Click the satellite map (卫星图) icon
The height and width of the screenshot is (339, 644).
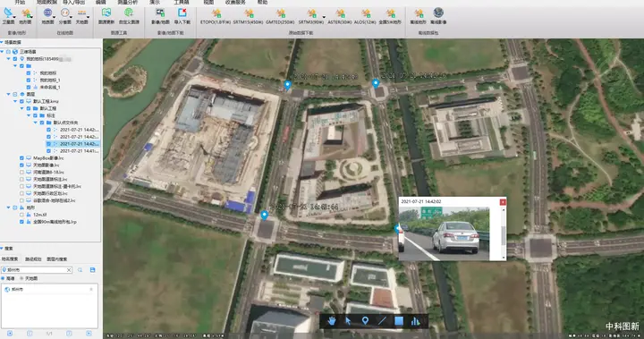[x=8, y=13]
